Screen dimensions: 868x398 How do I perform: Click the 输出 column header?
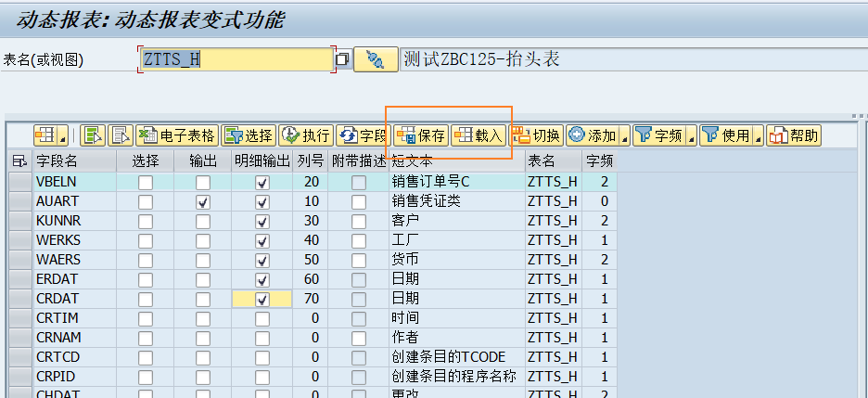click(203, 161)
